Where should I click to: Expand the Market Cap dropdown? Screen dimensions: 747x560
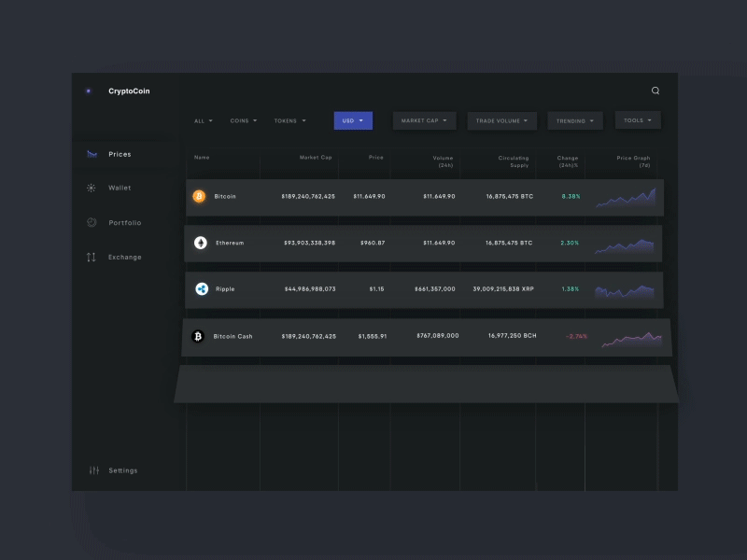(424, 121)
